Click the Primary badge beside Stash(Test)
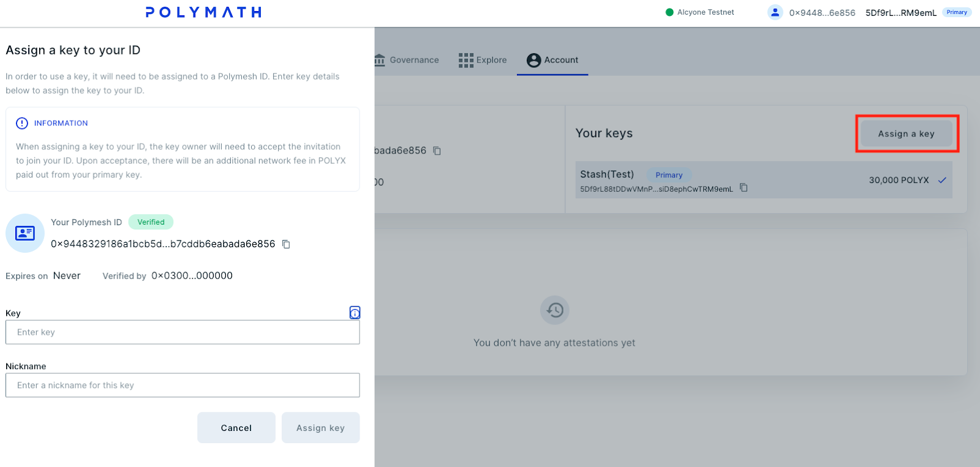Viewport: 980px width, 467px height. click(669, 175)
